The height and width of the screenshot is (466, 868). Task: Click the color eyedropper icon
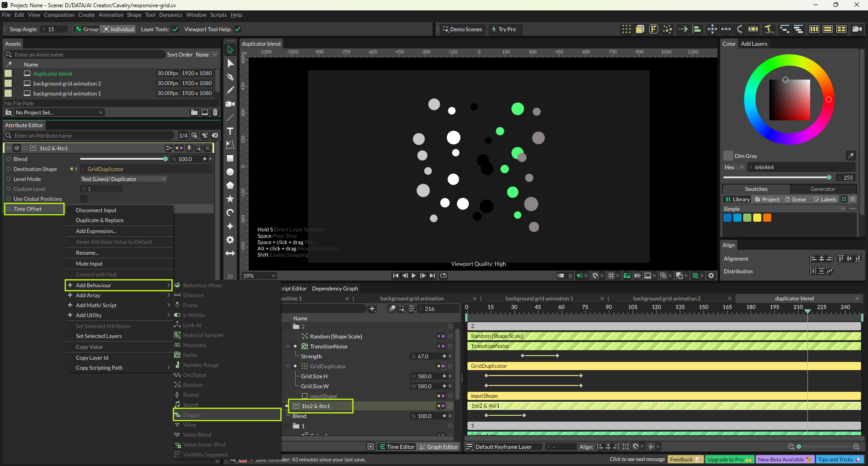(850, 156)
